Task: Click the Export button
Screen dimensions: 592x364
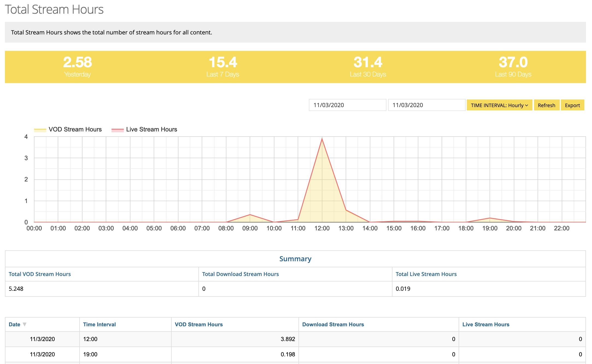Action: pyautogui.click(x=572, y=105)
